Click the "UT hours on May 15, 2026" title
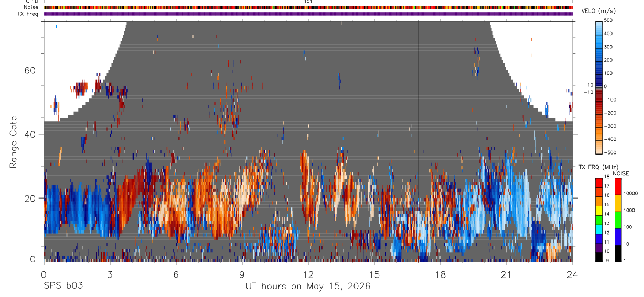 (x=308, y=287)
